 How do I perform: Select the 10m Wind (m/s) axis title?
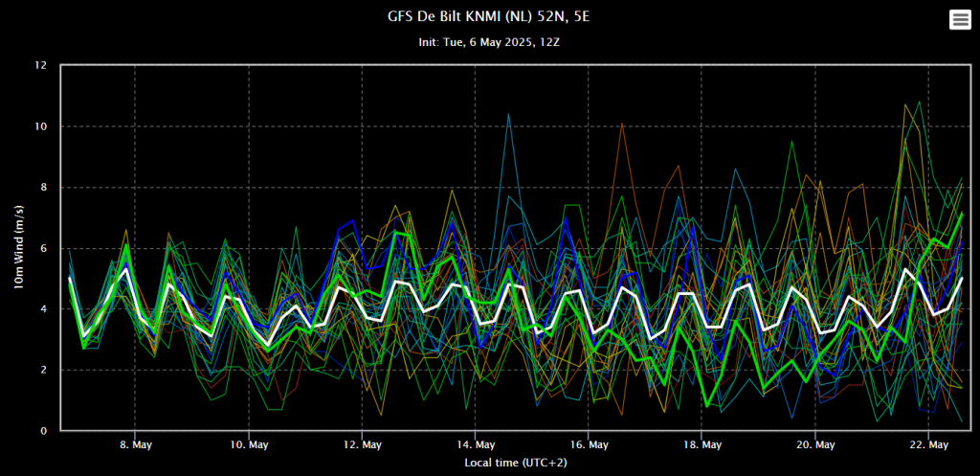point(19,247)
